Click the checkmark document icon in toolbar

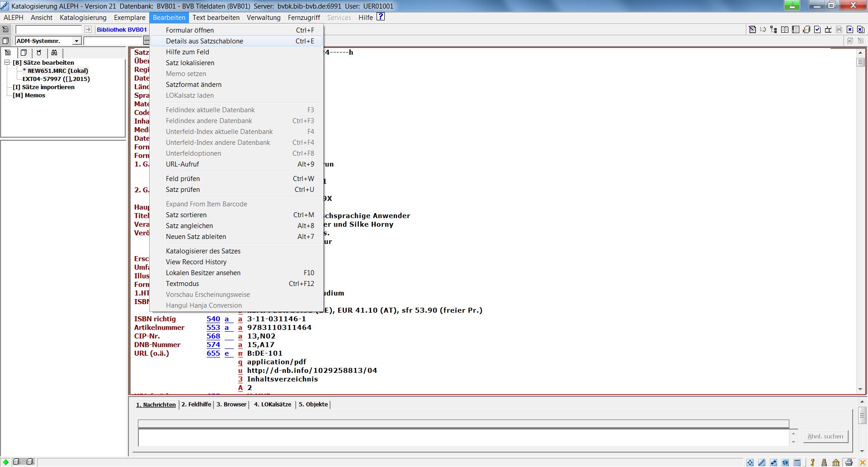coord(817,29)
